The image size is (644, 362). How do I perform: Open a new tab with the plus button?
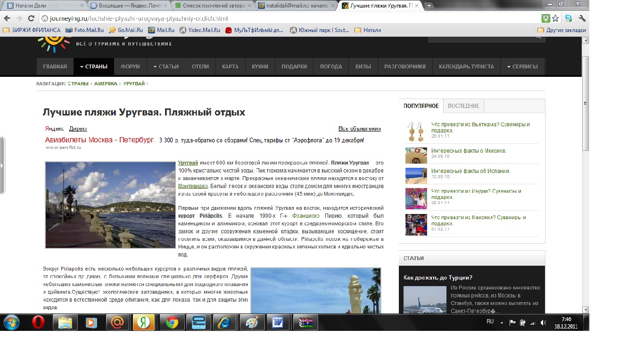(x=429, y=6)
